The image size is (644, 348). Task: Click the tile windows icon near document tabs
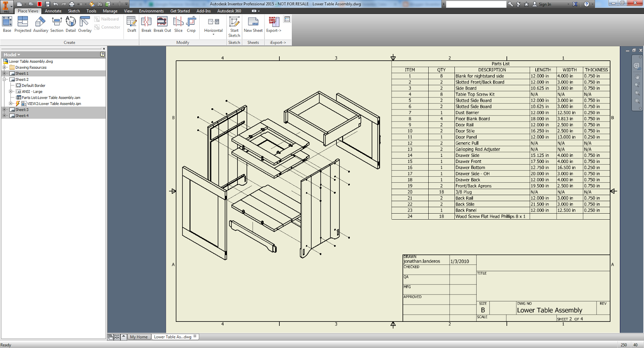[117, 337]
